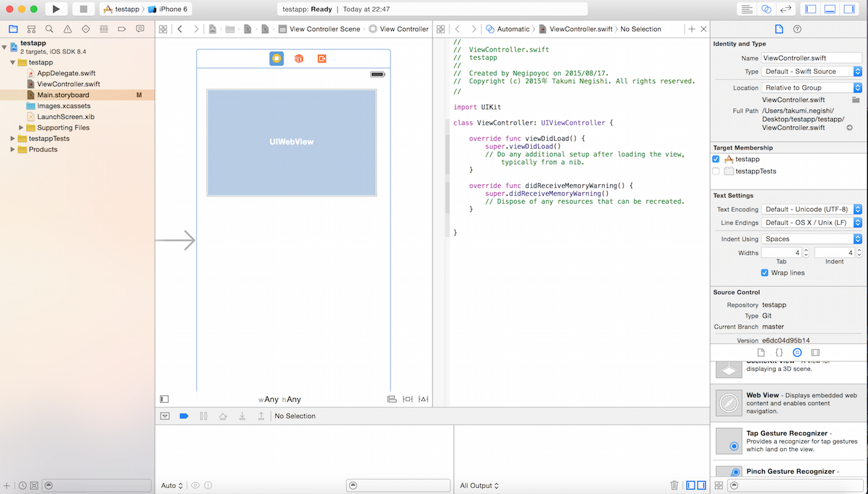This screenshot has height=494, width=868.
Task: Click the UIWebView on the canvas
Action: [x=292, y=142]
